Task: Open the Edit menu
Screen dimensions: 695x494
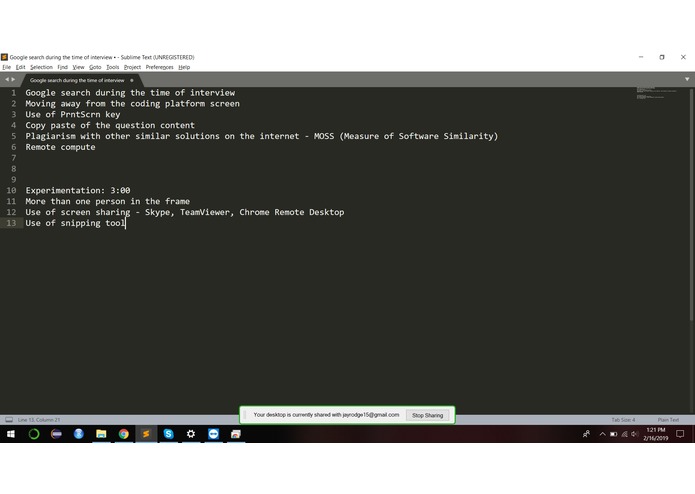Action: pyautogui.click(x=20, y=67)
